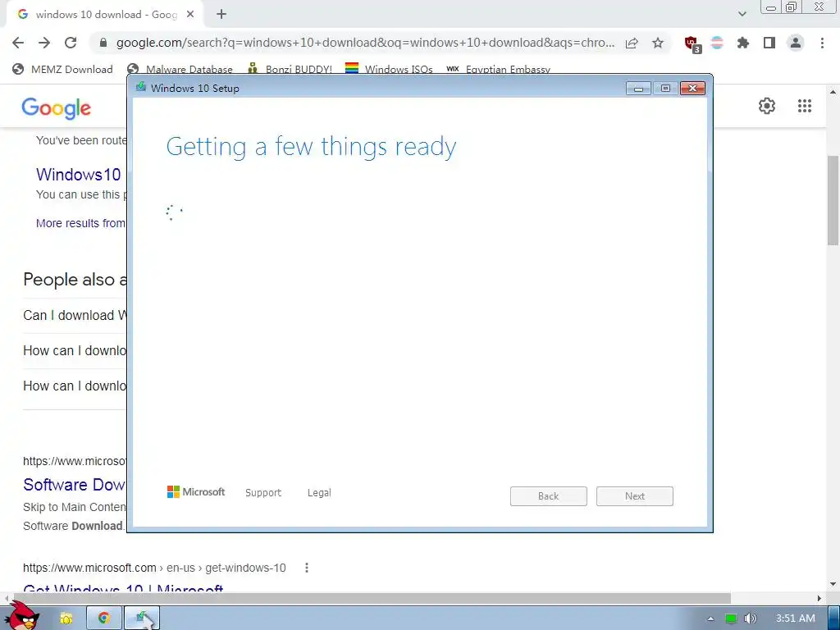Open the get-windows-10 result options dots
This screenshot has height=630, width=840.
[x=307, y=568]
